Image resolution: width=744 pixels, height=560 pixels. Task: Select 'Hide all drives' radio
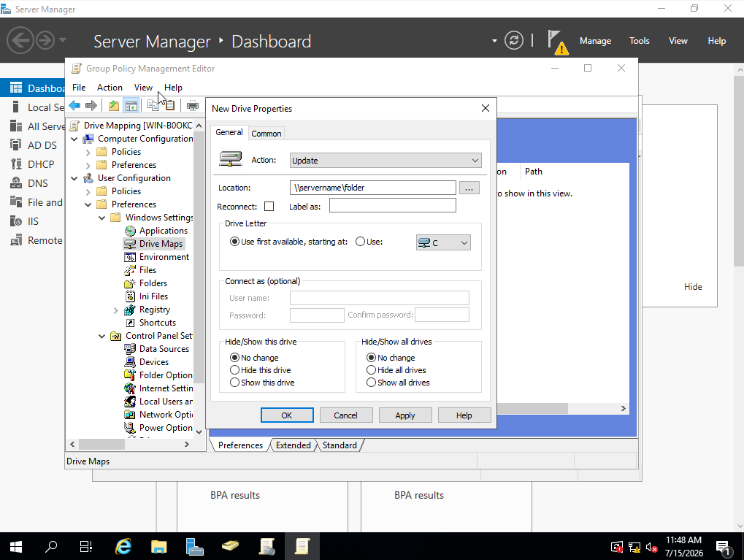coord(371,369)
